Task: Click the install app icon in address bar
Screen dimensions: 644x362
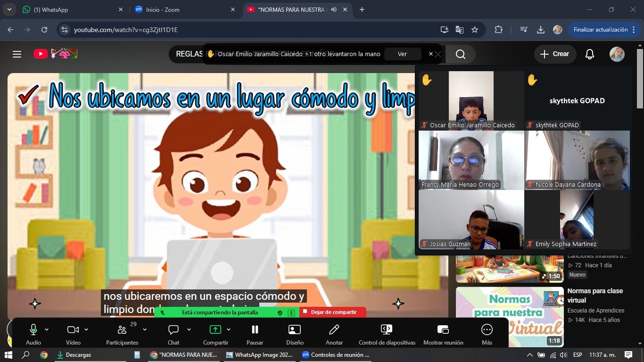Action: point(444,30)
